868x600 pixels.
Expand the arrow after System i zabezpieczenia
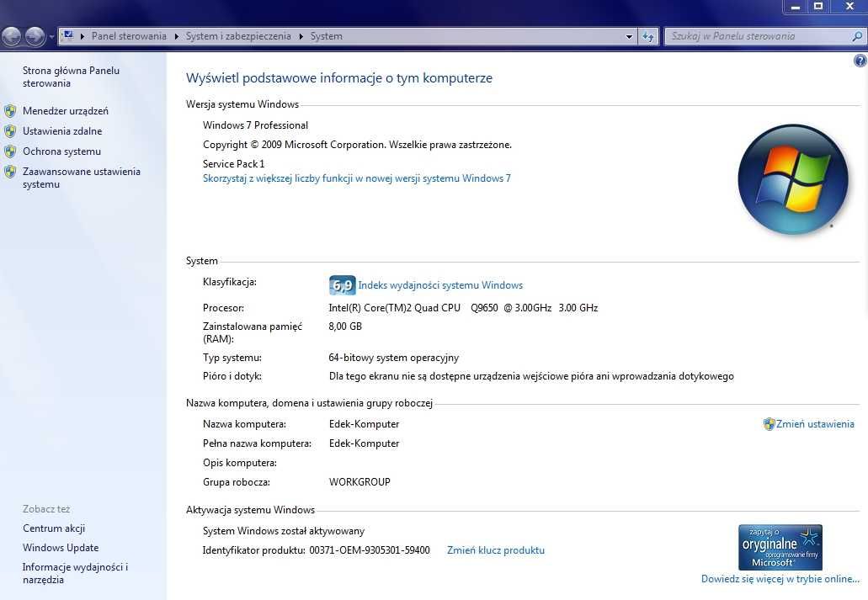point(301,36)
